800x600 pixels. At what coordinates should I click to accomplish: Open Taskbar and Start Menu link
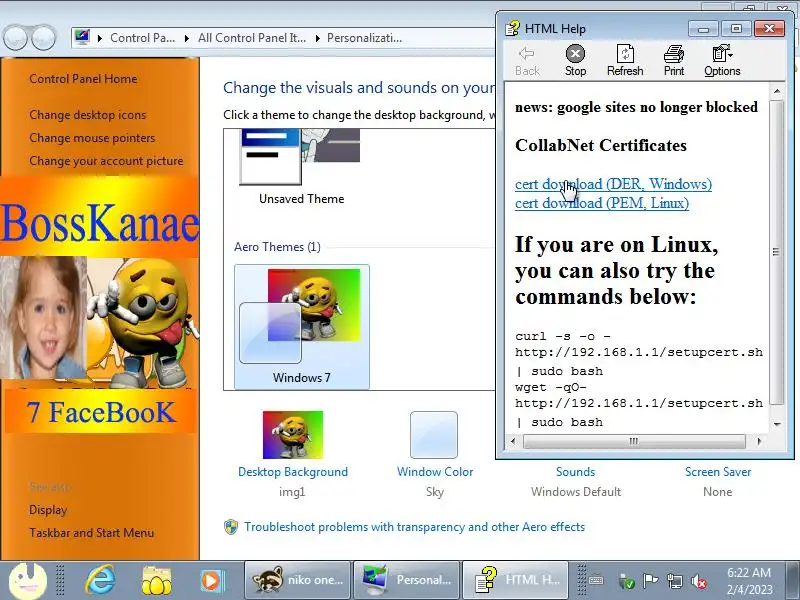(x=91, y=533)
